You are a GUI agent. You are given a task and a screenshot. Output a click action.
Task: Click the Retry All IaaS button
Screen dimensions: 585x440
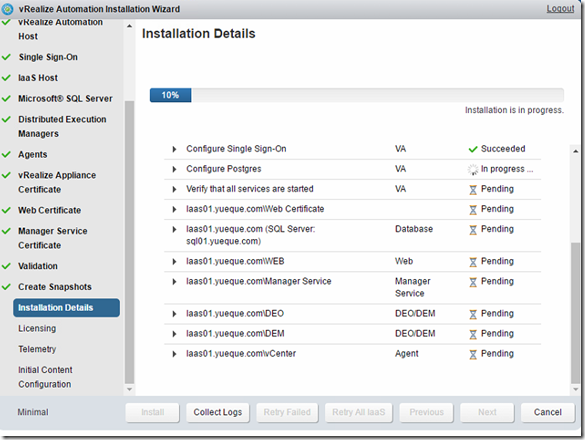click(x=359, y=412)
